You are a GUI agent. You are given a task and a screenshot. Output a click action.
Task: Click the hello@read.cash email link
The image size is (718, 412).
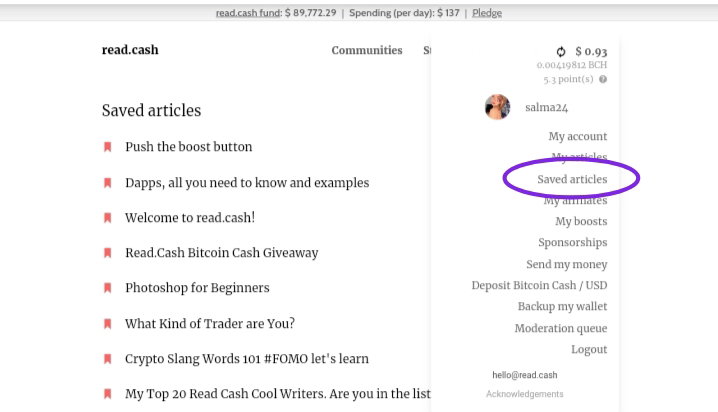(525, 375)
